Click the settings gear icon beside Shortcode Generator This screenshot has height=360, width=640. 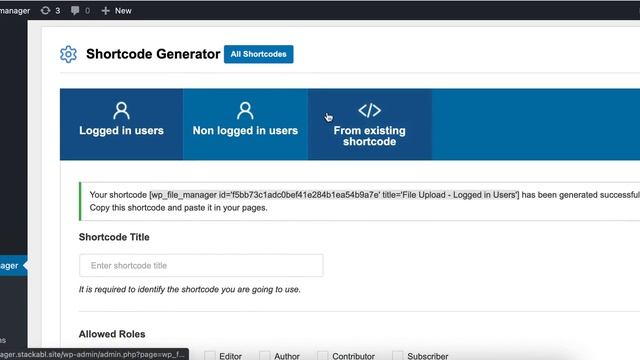68,54
